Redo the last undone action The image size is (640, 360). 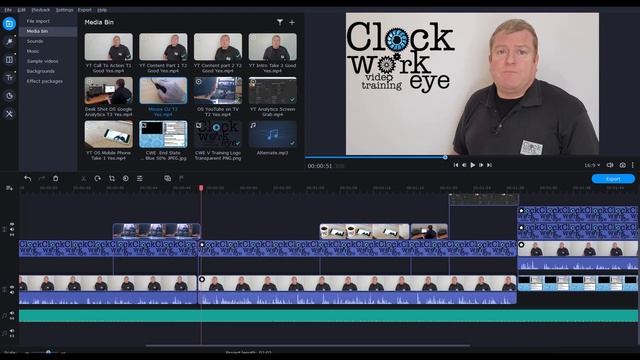(x=42, y=178)
